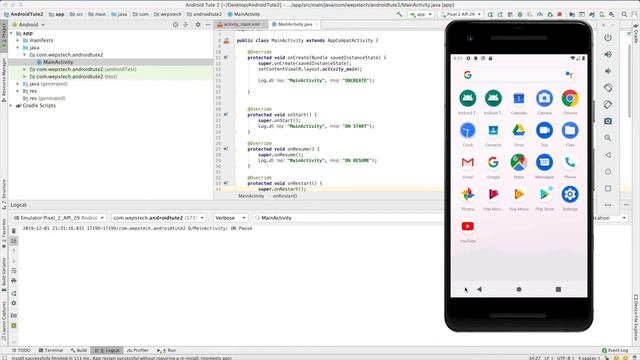Screen dimensions: 640x360
Task: Expand the res folder in project tree
Action: coord(18,91)
